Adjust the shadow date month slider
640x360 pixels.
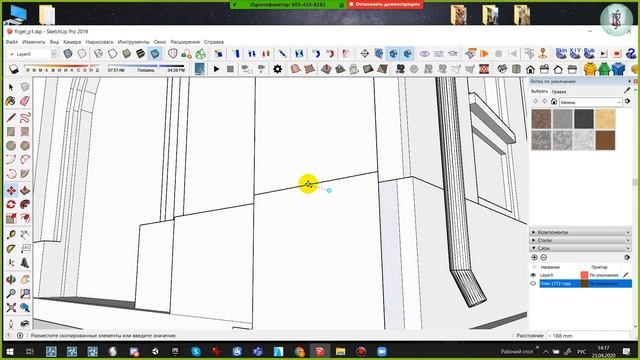pyautogui.click(x=62, y=65)
